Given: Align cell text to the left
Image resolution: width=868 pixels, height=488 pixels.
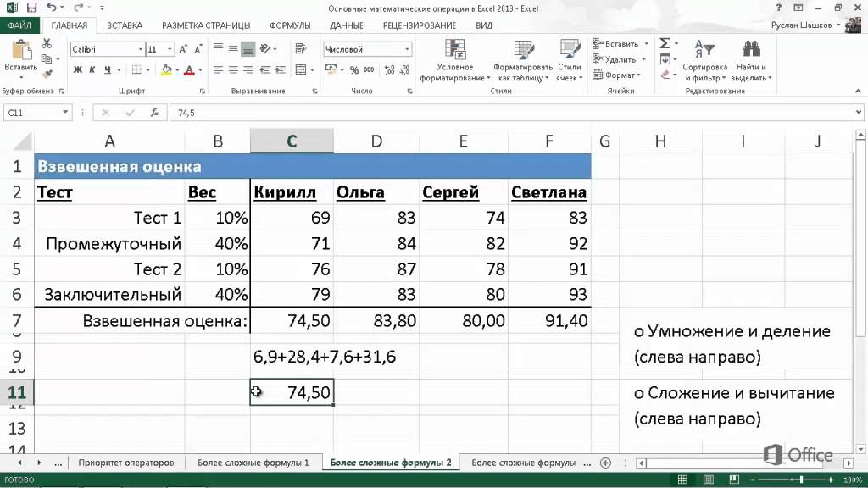Looking at the screenshot, I should pyautogui.click(x=218, y=69).
